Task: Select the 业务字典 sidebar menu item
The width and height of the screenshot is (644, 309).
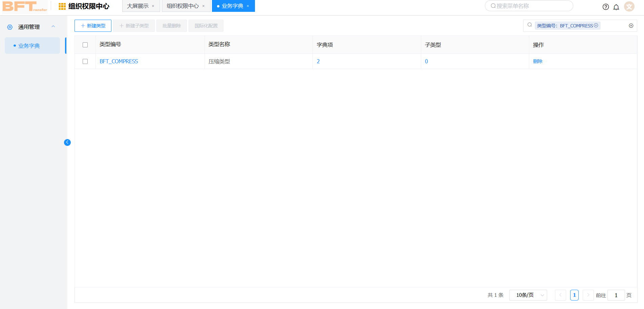Action: click(30, 45)
